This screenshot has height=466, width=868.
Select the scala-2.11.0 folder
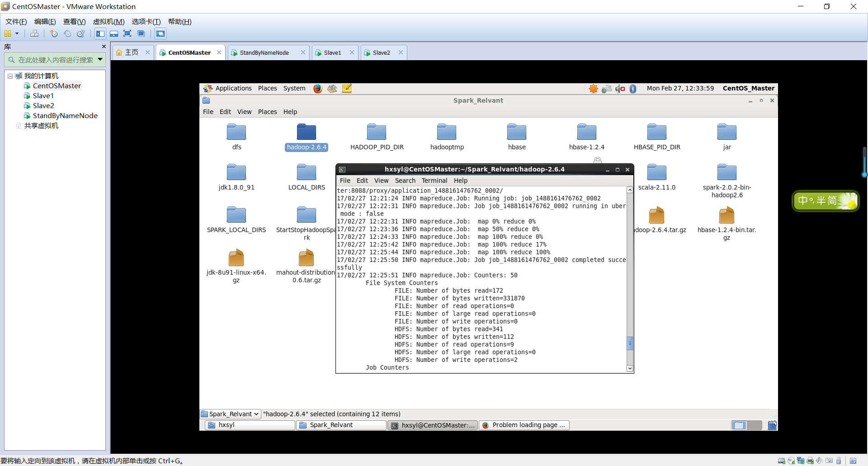coord(657,177)
